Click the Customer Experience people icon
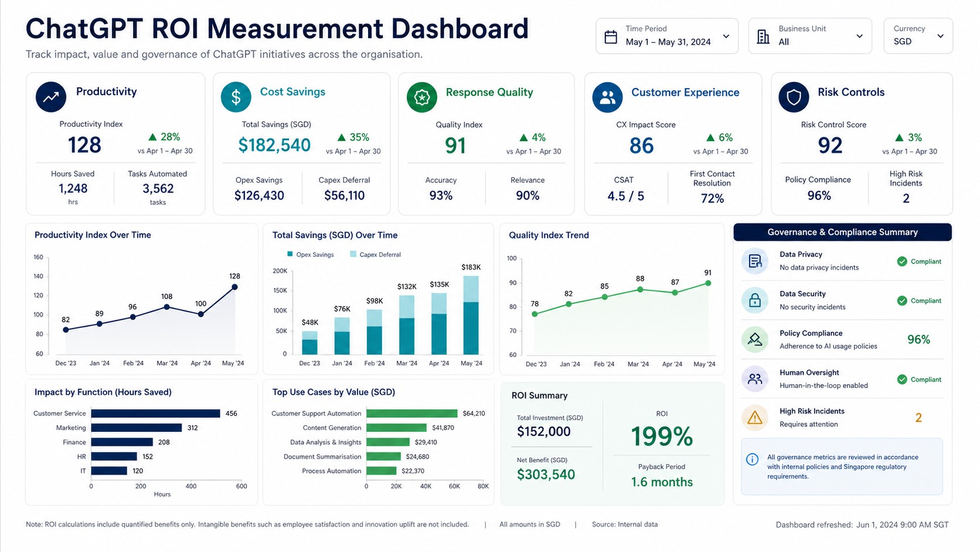The width and height of the screenshot is (980, 552). click(x=607, y=97)
